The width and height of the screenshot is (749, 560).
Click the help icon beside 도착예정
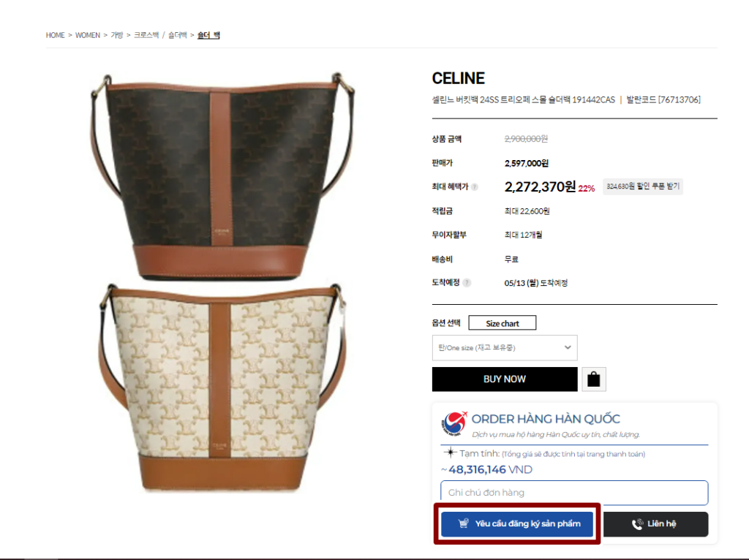click(x=467, y=283)
